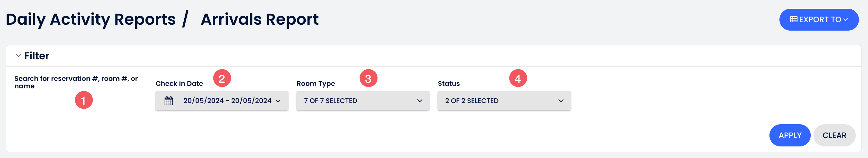Open the Export To menu arrow
The height and width of the screenshot is (158, 868).
pos(845,19)
